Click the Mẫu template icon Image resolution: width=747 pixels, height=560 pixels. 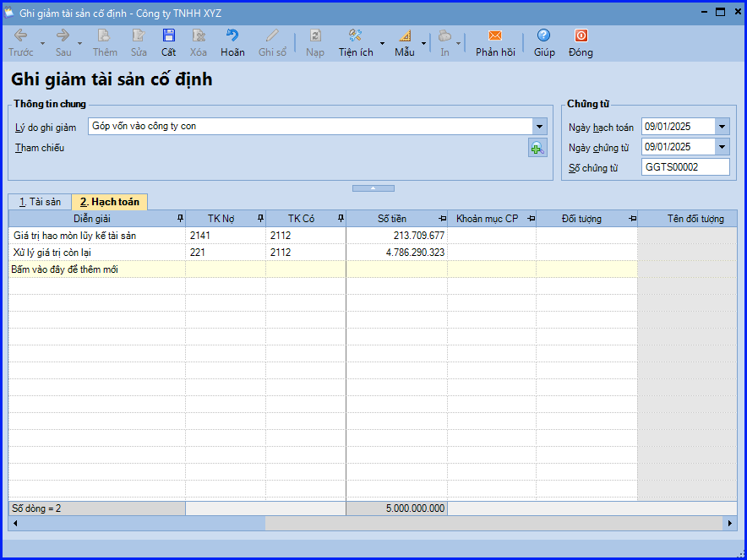tap(404, 36)
